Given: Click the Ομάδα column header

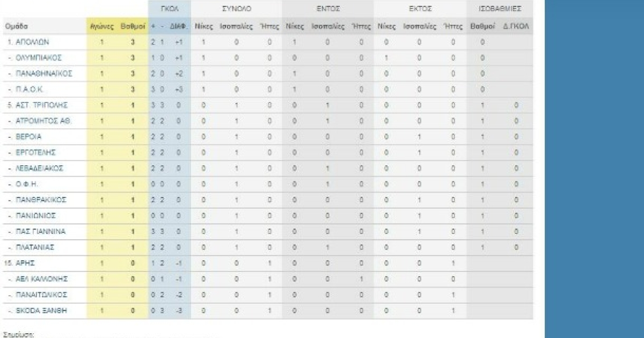Looking at the screenshot, I should tap(17, 26).
